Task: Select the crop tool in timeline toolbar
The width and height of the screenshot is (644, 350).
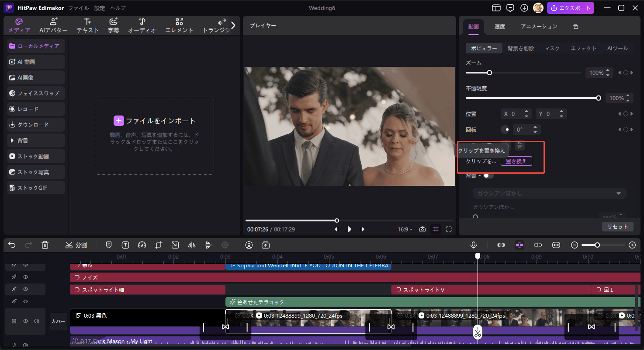Action: [158, 245]
